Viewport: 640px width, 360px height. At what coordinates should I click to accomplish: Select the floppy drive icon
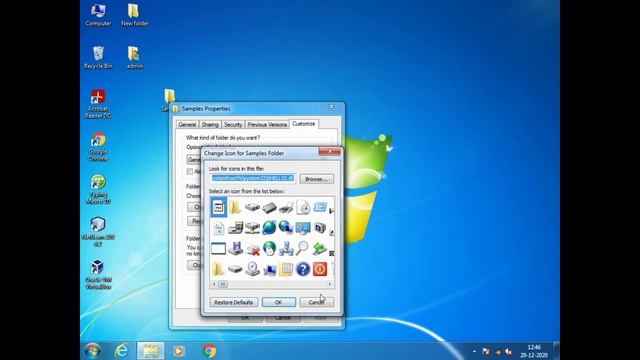(235, 248)
